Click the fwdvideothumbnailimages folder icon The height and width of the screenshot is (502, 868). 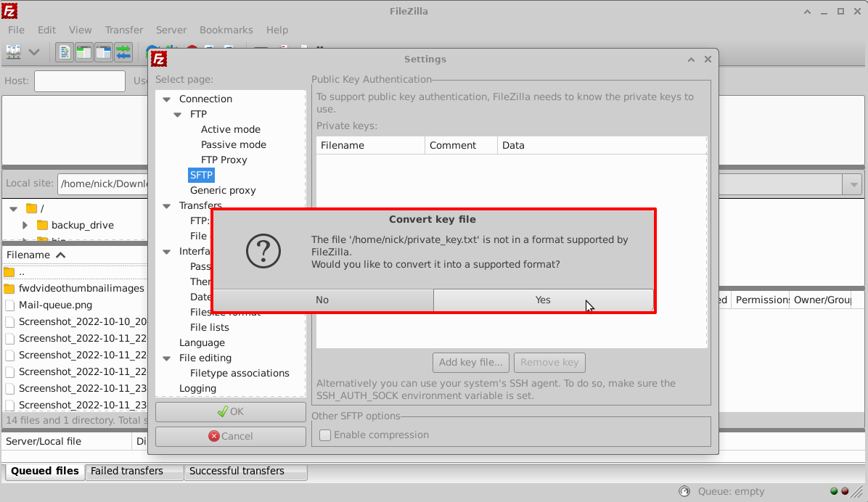[x=9, y=288]
